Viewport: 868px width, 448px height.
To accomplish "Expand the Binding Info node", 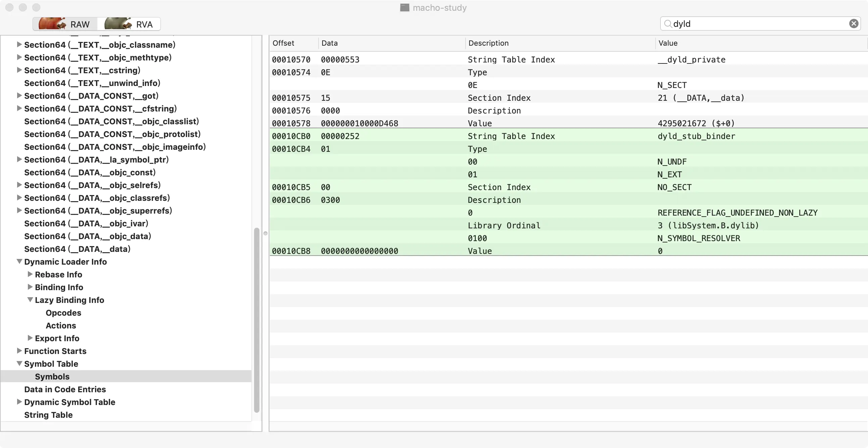I will pyautogui.click(x=30, y=287).
